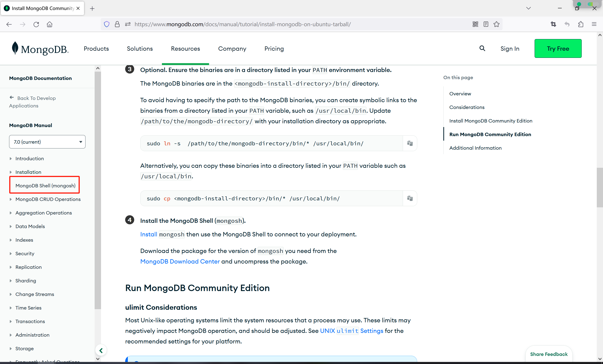
Task: Jump to Additional Information
Action: [x=476, y=148]
